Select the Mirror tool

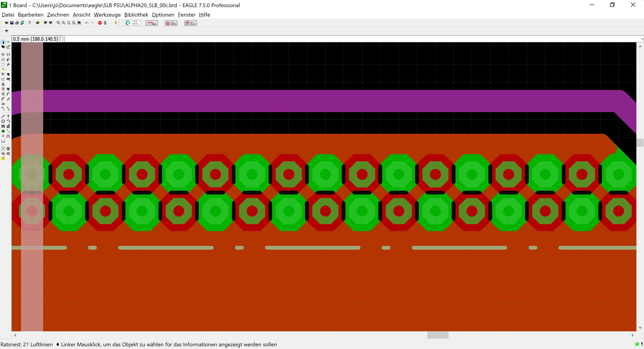[x=3, y=60]
